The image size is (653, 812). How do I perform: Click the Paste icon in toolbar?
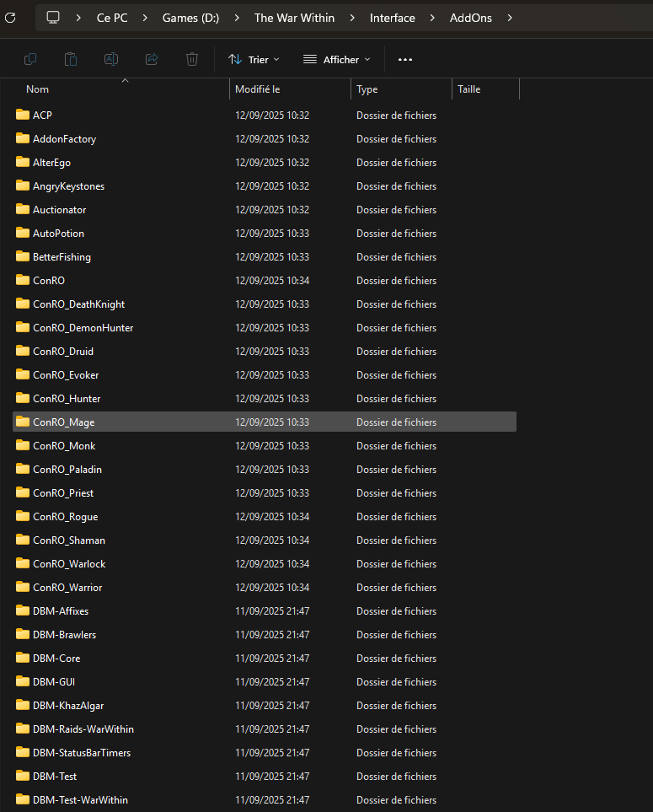tap(71, 59)
